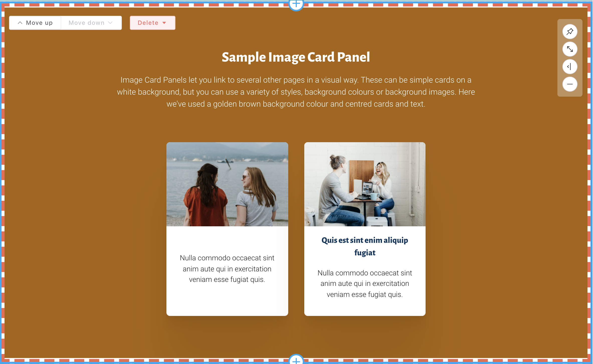Click the collapse-to-left arrow icon
The height and width of the screenshot is (364, 593).
[570, 67]
